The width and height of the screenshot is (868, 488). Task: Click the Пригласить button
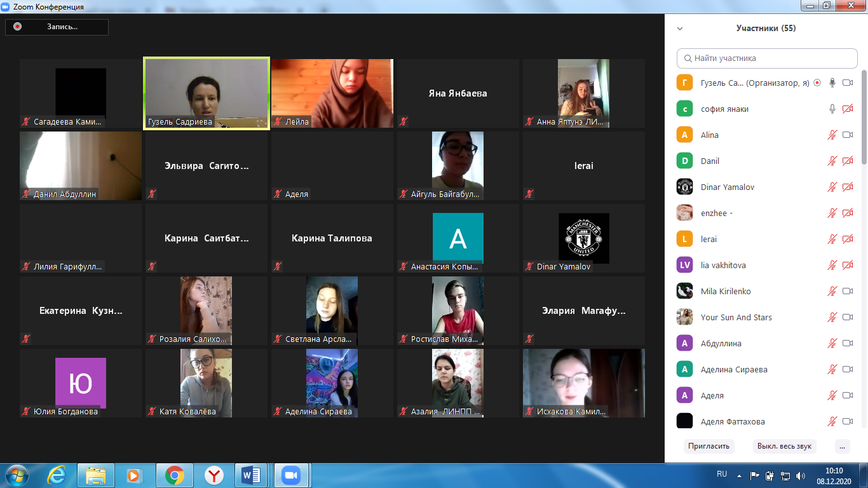(709, 446)
